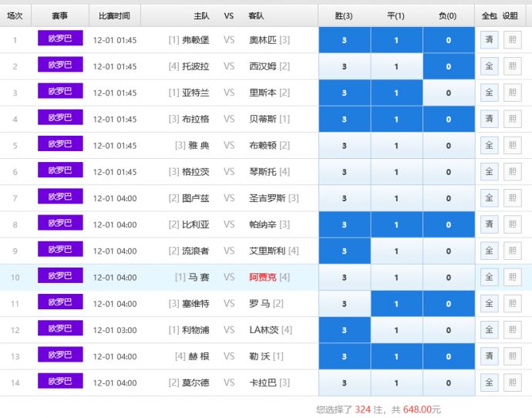Image resolution: width=532 pixels, height=418 pixels.
Task: Set 胆 for the 比利亚 vs 帕纳辛 match
Action: (512, 224)
